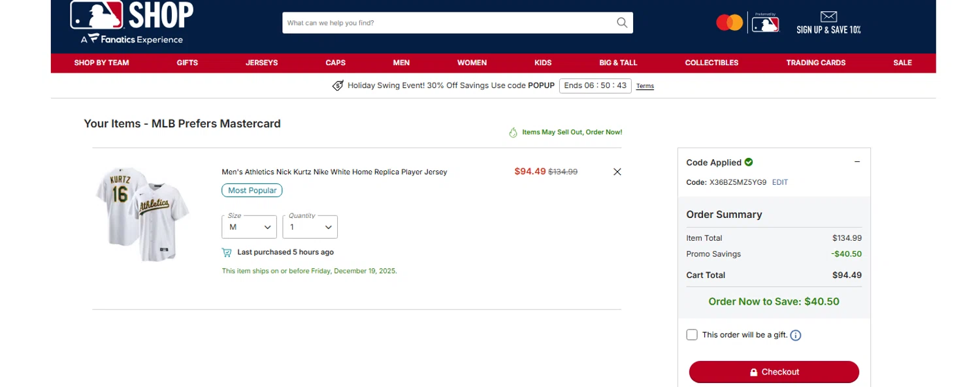Click the code X36BZ5MZ5YG9 text
The height and width of the screenshot is (387, 980).
pos(738,183)
